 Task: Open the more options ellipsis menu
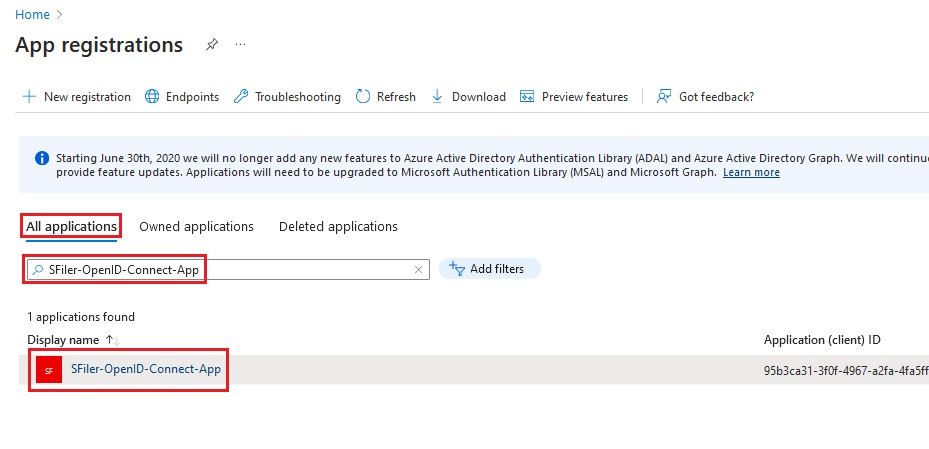click(x=240, y=44)
